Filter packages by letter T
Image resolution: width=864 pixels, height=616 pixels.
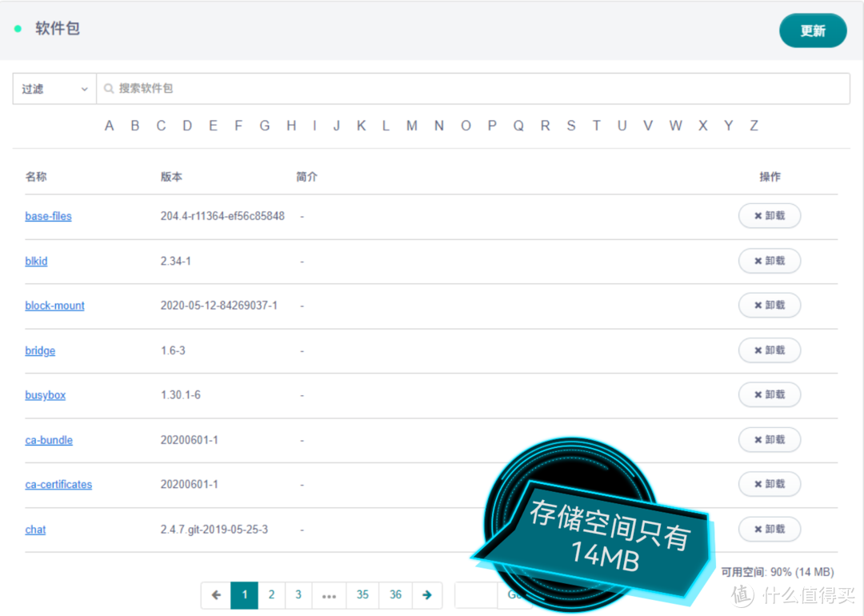click(x=596, y=126)
